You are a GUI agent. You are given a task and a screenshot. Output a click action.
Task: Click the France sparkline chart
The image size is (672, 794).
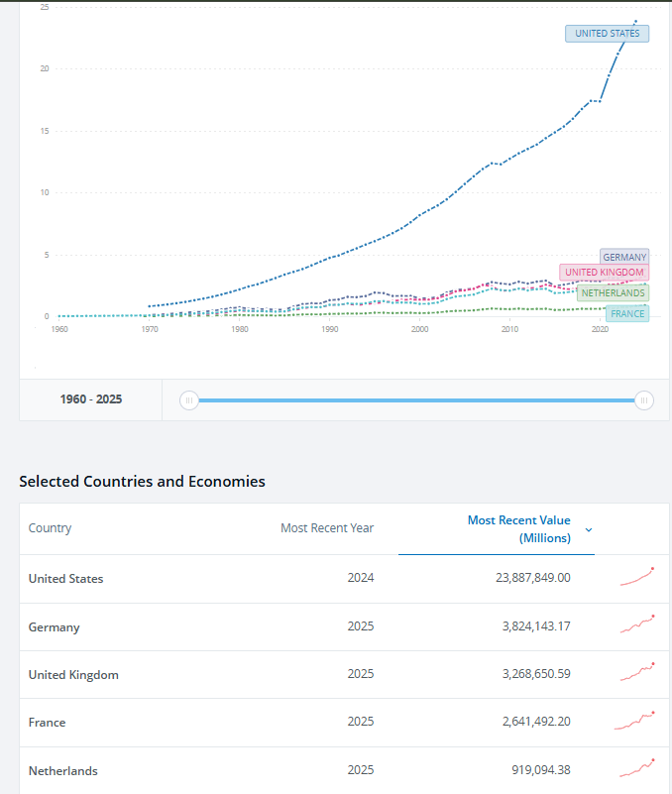[634, 721]
